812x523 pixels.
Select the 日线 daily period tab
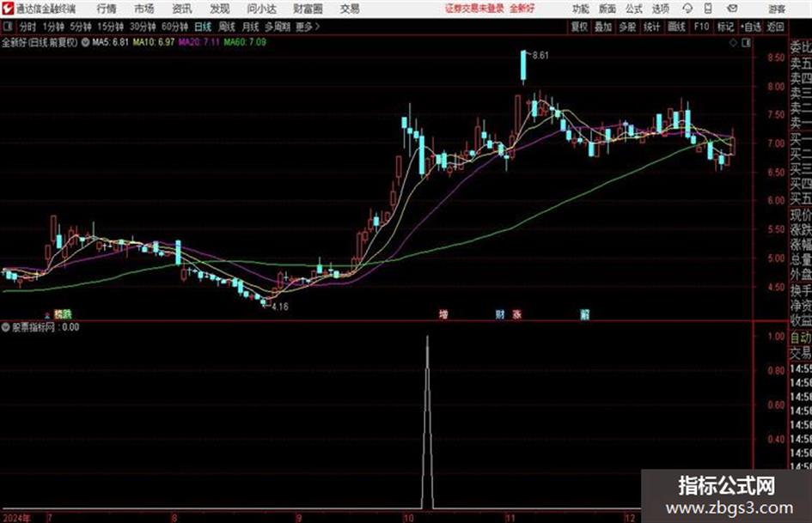click(x=203, y=27)
